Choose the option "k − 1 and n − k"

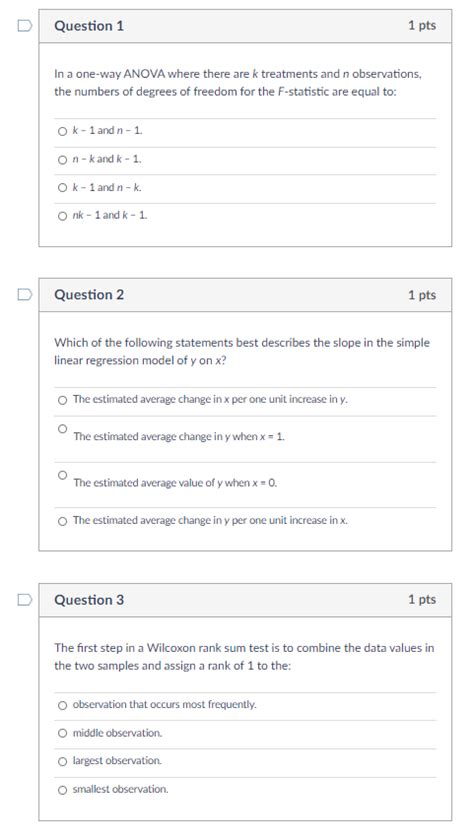(x=63, y=188)
